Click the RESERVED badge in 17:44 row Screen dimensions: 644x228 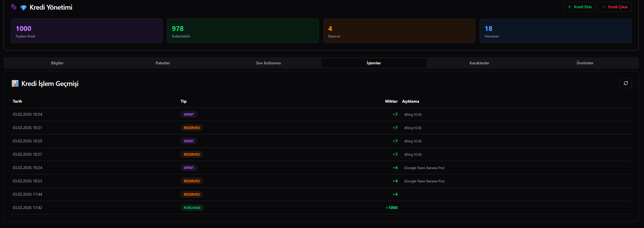[192, 194]
